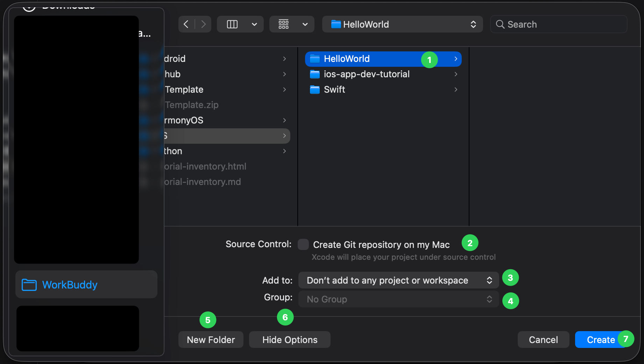Enable Create Git repository on my Mac
The width and height of the screenshot is (644, 364).
click(303, 244)
